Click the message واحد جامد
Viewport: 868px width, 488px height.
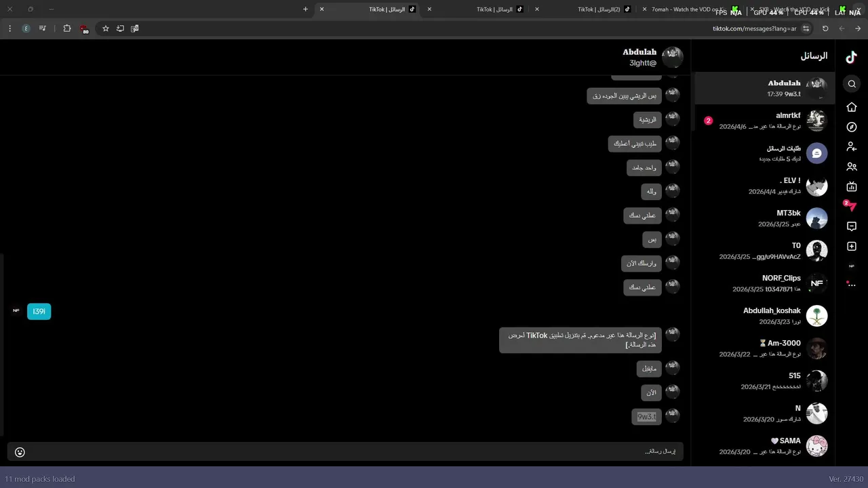644,167
